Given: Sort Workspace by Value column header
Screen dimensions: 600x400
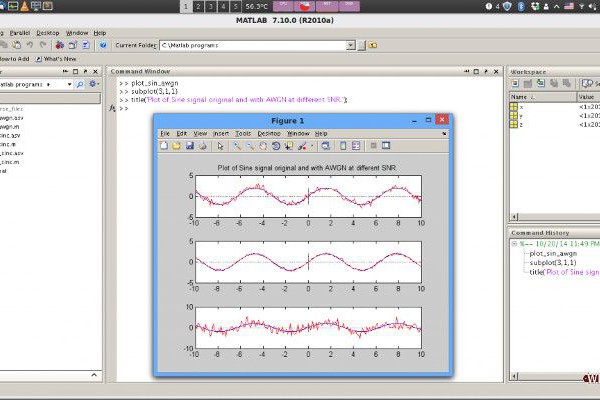Looking at the screenshot, I should 589,97.
